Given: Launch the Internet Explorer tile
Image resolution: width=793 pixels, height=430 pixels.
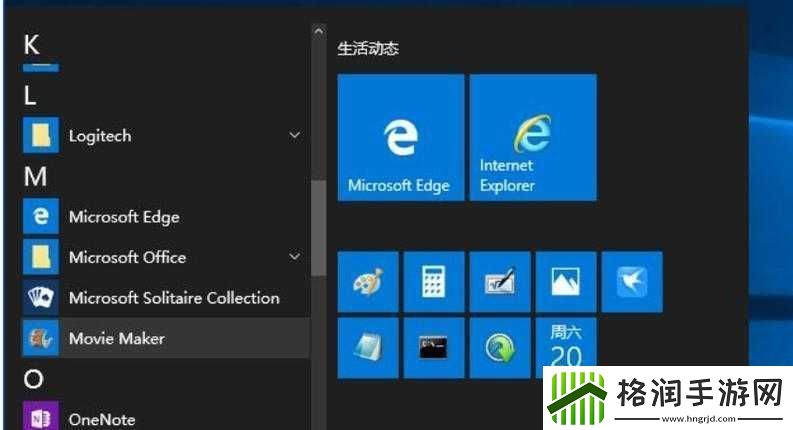Looking at the screenshot, I should coord(532,137).
